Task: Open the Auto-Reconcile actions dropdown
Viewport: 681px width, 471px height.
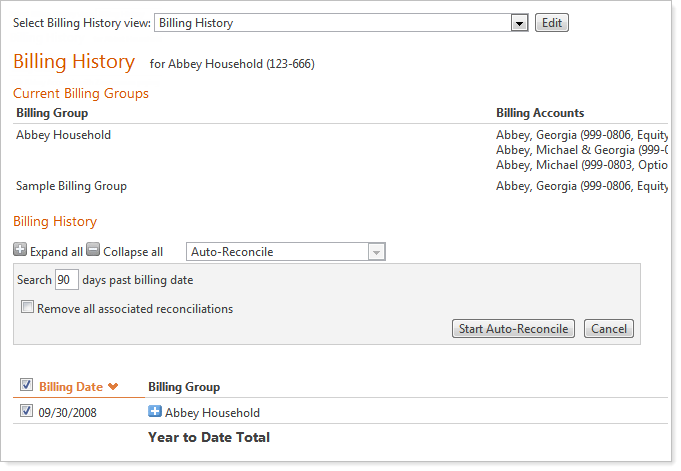Action: pos(376,252)
